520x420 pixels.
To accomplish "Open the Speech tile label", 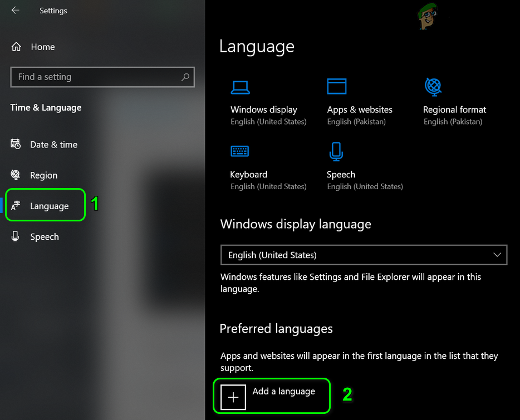I will 341,174.
